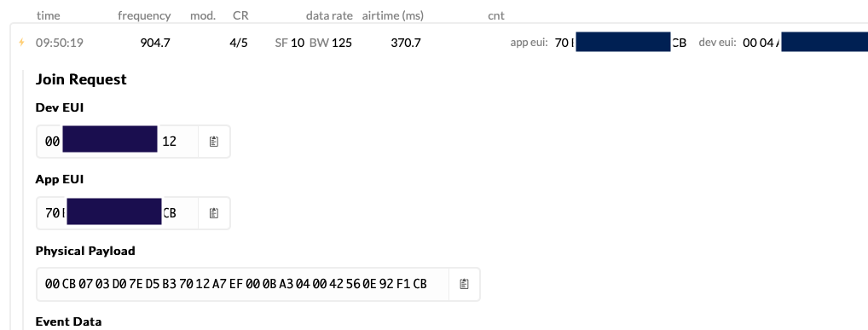Click the app eui value in row
This screenshot has width=868, height=330.
(621, 43)
